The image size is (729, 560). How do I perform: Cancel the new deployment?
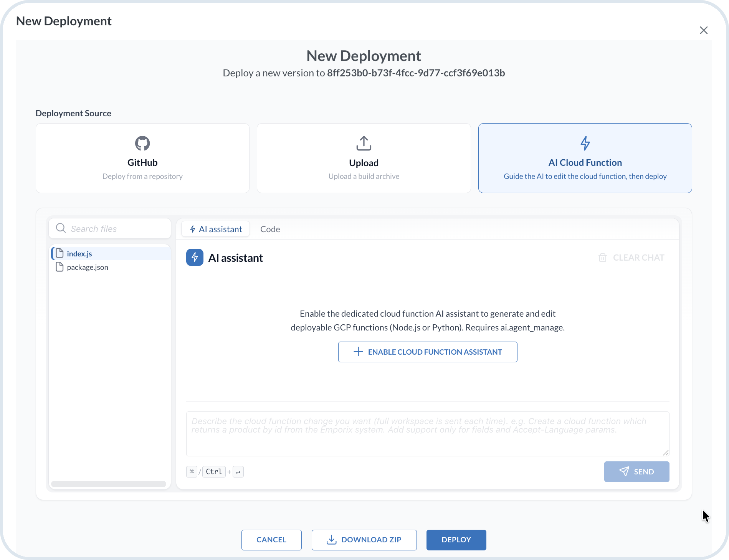pos(271,540)
